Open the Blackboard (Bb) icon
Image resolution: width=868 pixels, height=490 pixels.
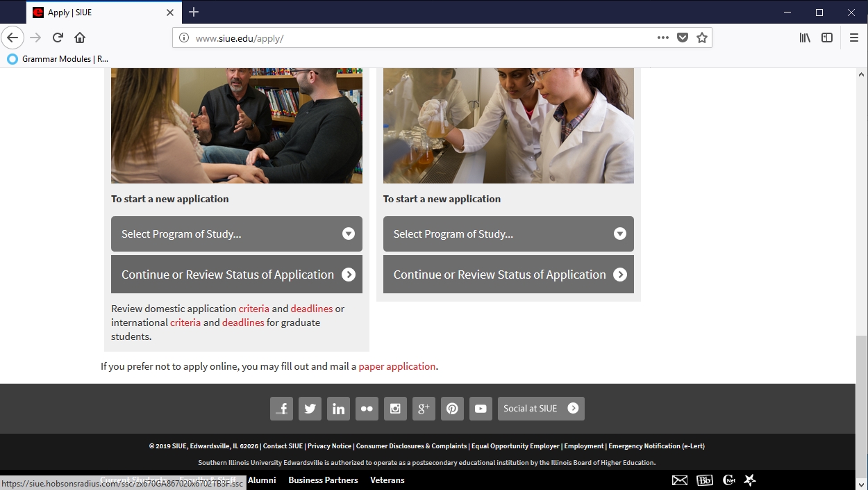704,480
